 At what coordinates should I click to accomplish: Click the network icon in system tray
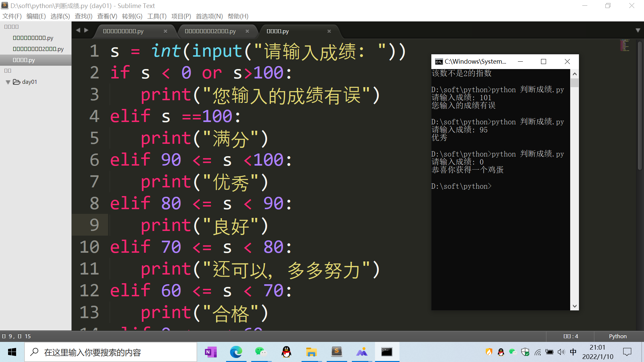click(x=538, y=352)
